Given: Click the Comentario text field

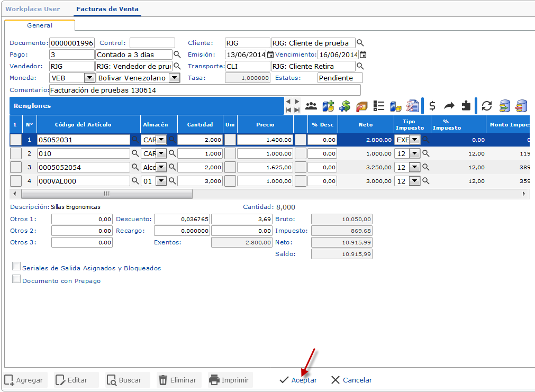Looking at the screenshot, I should pos(204,90).
